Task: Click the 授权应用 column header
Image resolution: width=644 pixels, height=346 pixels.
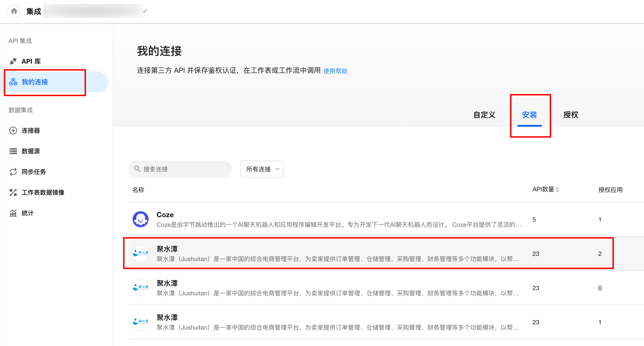Action: pyautogui.click(x=610, y=190)
